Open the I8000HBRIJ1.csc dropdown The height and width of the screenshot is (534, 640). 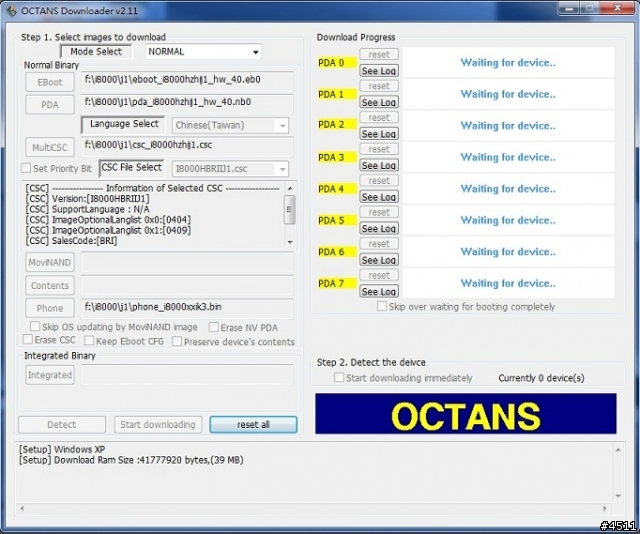tap(231, 169)
